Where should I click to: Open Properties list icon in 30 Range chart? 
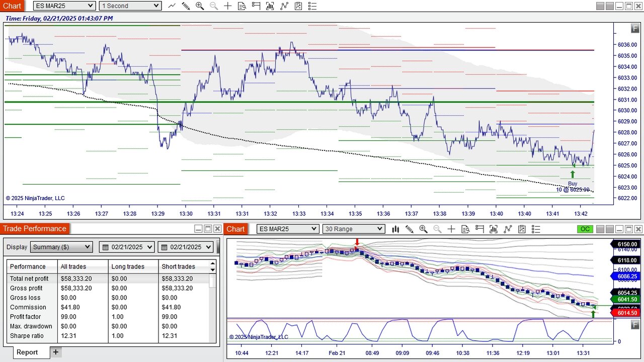pos(536,229)
